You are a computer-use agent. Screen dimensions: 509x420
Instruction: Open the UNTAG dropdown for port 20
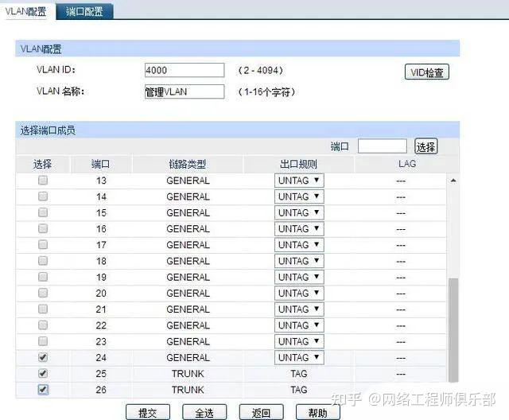tap(299, 293)
